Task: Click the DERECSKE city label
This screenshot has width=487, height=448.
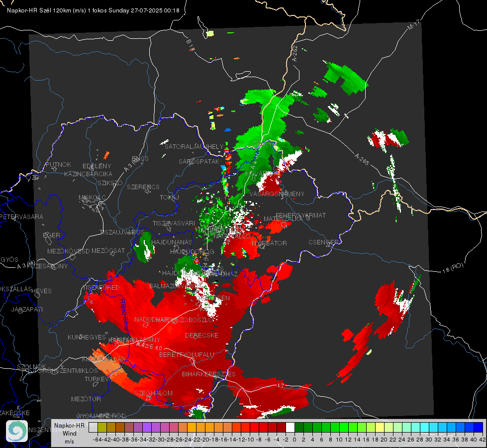Action: (x=201, y=335)
